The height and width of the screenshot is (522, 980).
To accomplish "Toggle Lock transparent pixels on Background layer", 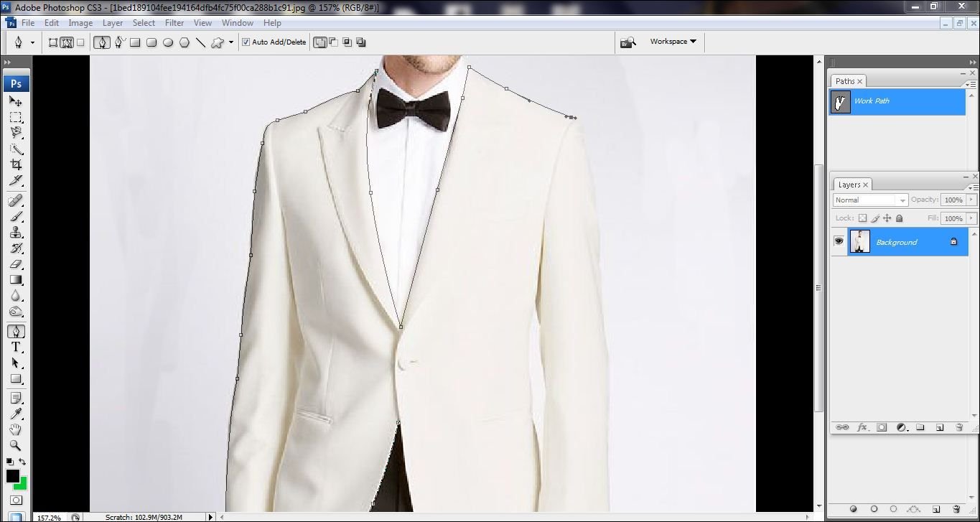I will pyautogui.click(x=862, y=218).
